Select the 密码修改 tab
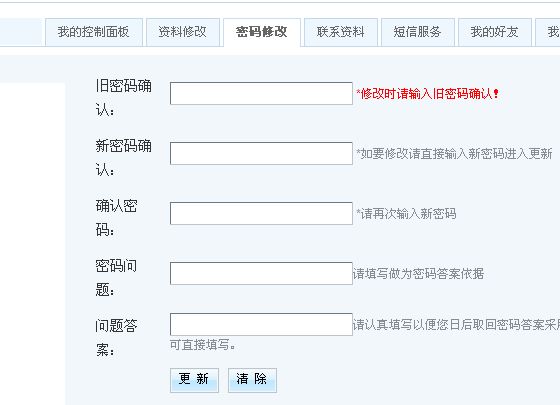The width and height of the screenshot is (560, 405). [262, 32]
